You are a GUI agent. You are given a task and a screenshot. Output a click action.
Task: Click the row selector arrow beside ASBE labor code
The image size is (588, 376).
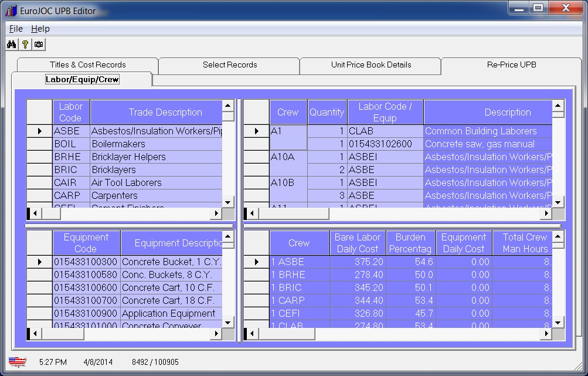tap(39, 131)
